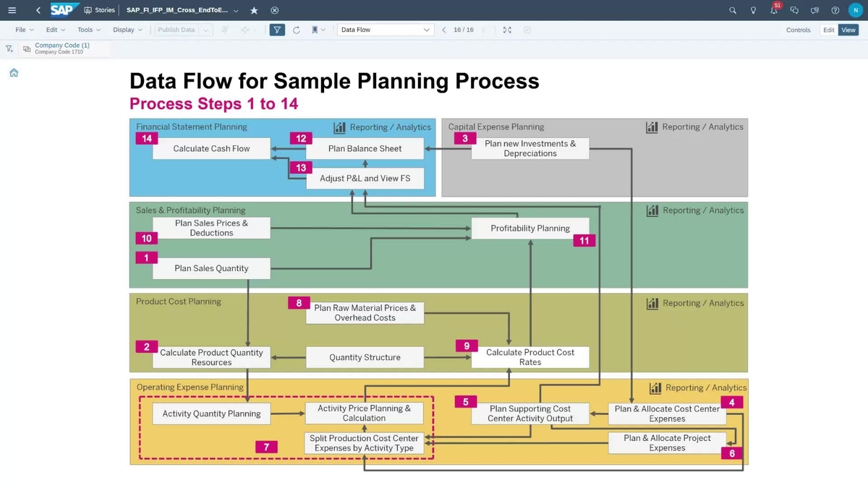Click the Controls button
868x488 pixels.
pos(798,30)
